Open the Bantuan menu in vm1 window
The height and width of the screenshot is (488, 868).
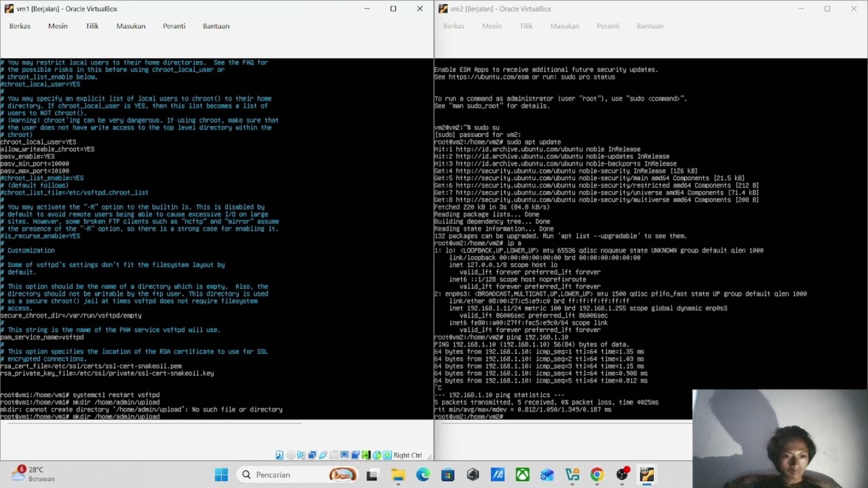point(216,26)
